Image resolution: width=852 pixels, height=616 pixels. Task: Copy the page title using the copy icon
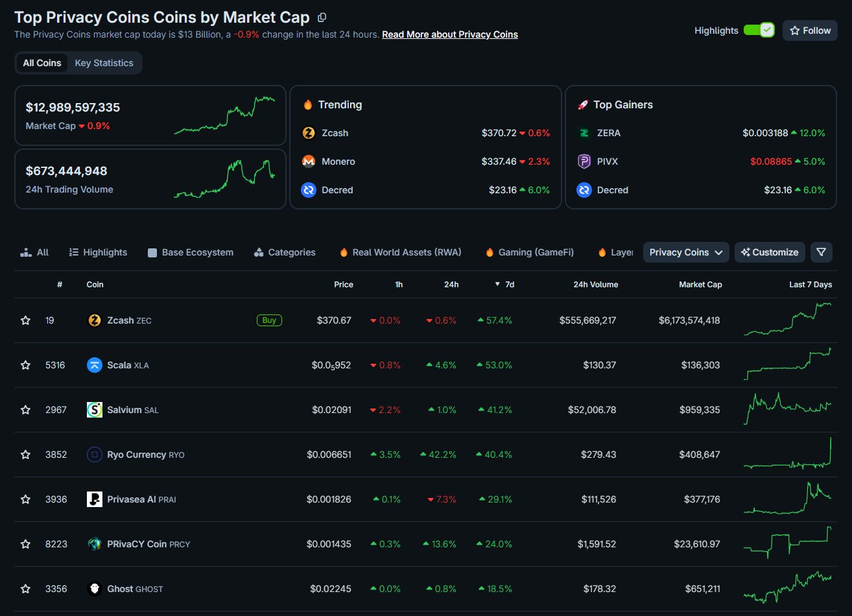coord(322,18)
